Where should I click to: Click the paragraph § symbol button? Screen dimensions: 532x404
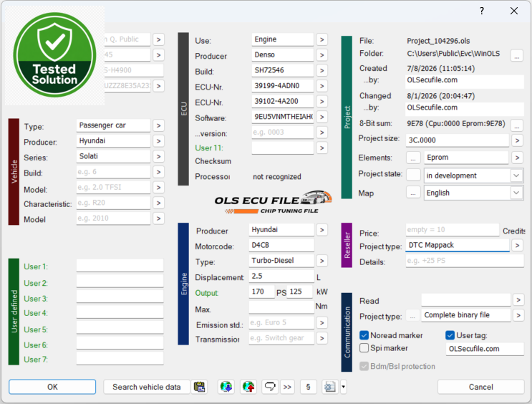308,387
